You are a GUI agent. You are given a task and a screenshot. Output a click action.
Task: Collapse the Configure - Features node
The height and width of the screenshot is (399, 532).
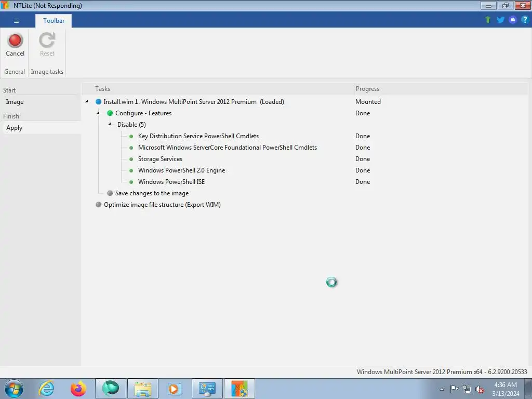98,113
